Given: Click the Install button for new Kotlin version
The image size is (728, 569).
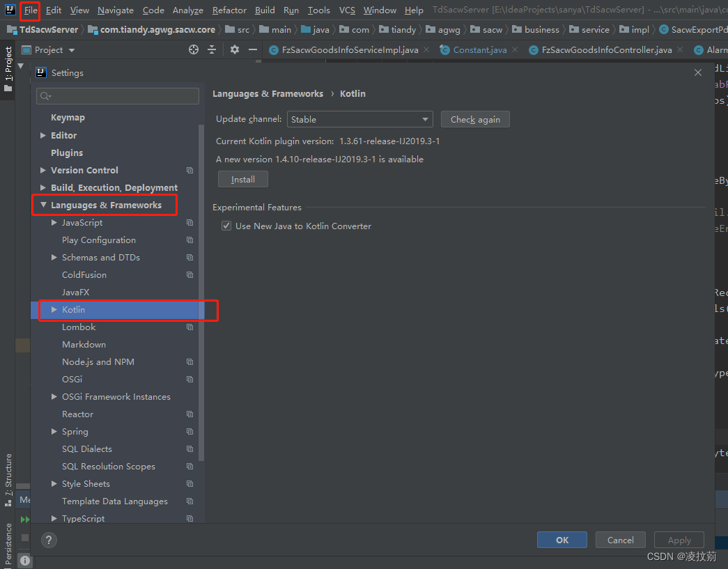Looking at the screenshot, I should click(243, 179).
